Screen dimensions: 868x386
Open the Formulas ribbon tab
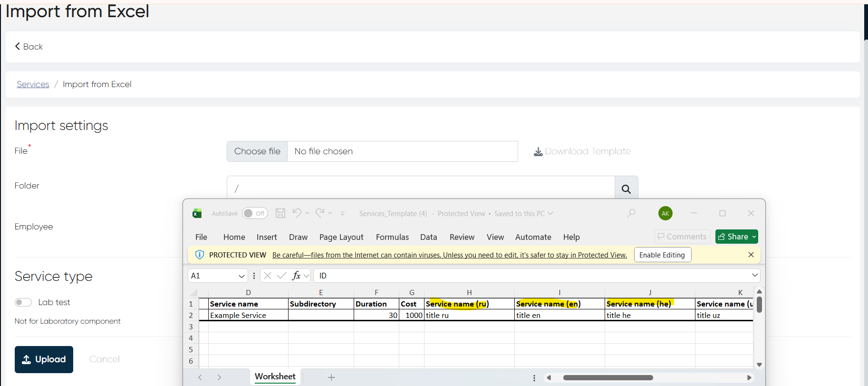click(392, 237)
